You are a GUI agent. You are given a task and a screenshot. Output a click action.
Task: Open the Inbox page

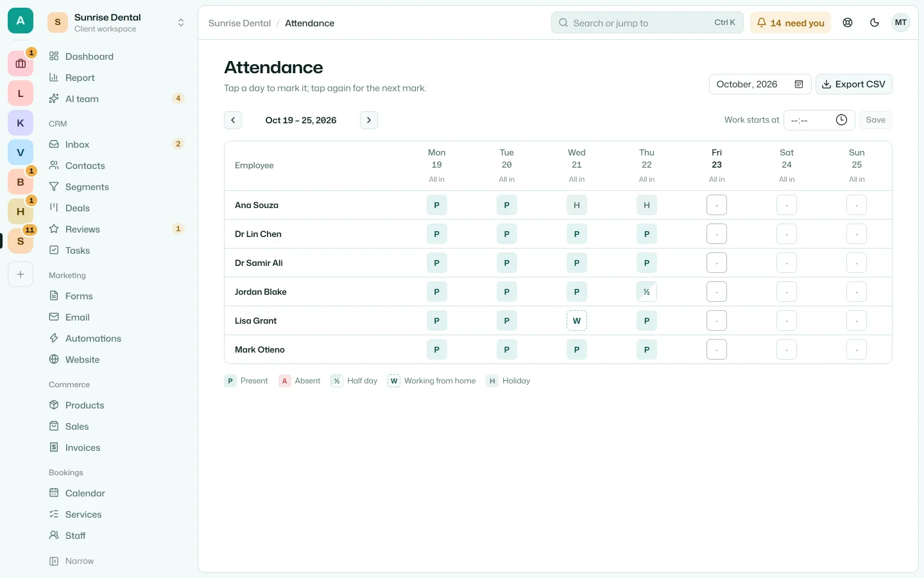(117, 144)
